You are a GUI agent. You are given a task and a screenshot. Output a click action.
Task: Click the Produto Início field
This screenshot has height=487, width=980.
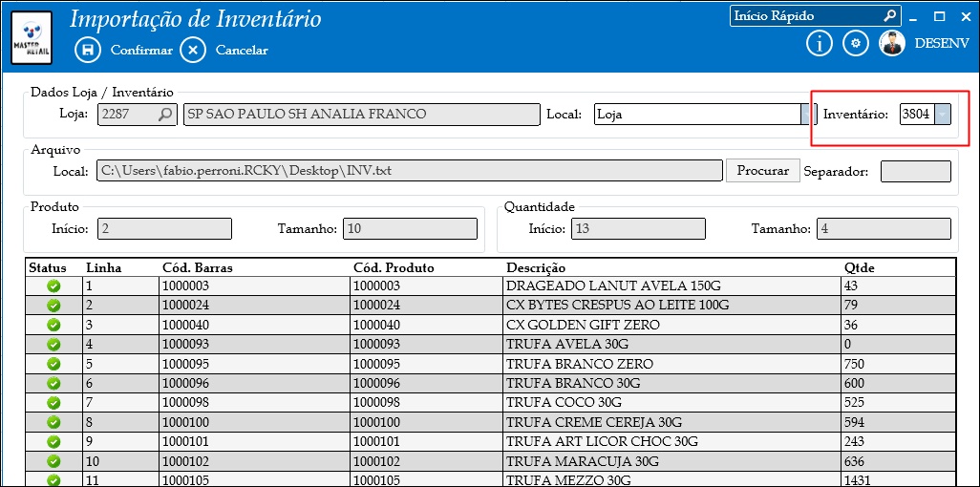point(164,228)
